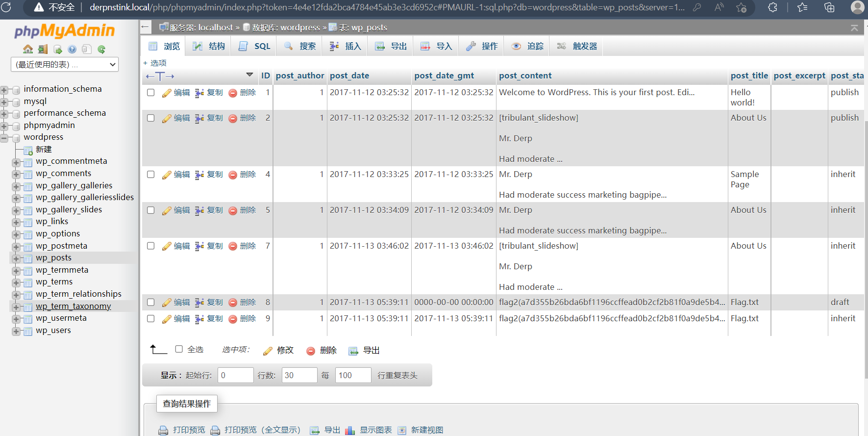Click the add to favorites star icon
Image resolution: width=868 pixels, height=436 pixels.
pos(742,7)
